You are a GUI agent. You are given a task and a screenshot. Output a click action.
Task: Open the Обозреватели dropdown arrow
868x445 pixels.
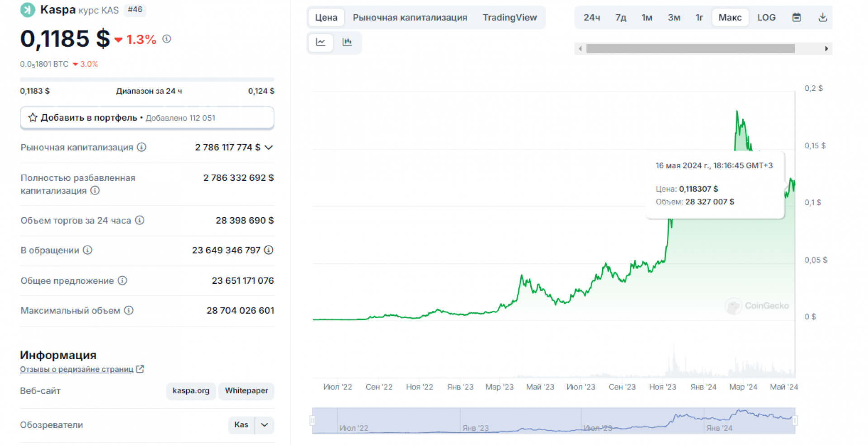(x=264, y=425)
